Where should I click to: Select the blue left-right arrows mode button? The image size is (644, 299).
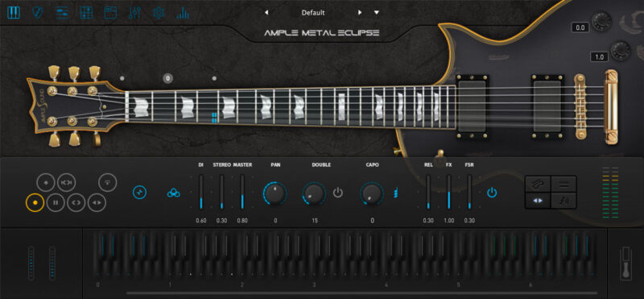click(538, 201)
